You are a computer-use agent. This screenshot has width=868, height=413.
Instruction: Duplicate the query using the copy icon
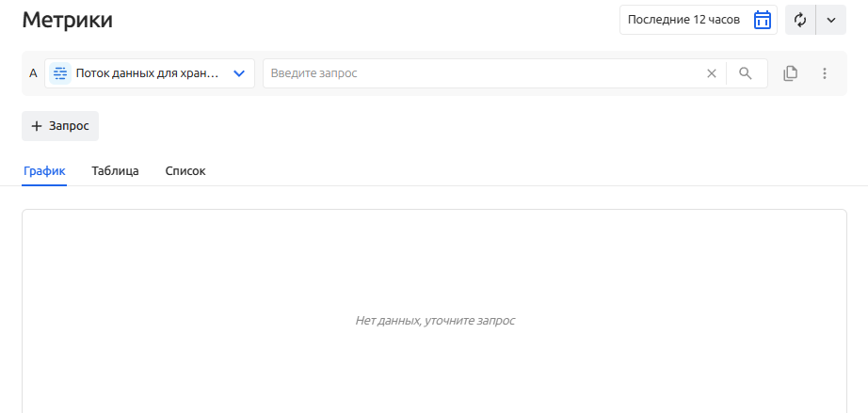click(x=791, y=73)
